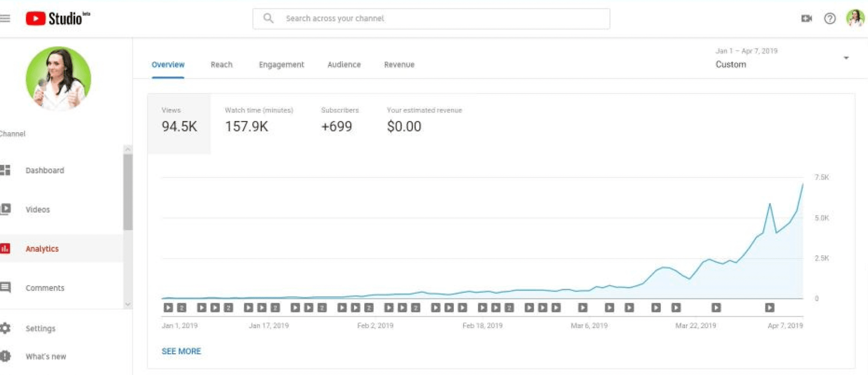
Task: Open the help question mark icon
Action: point(829,19)
